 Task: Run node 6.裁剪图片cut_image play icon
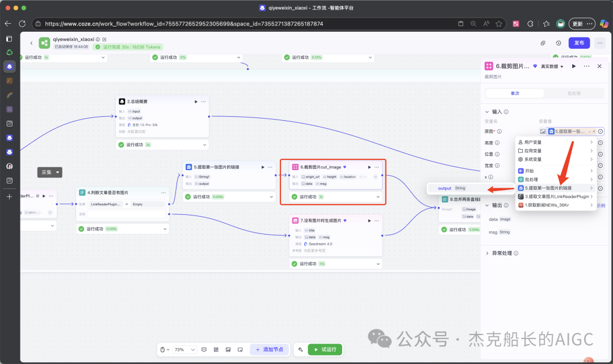point(370,167)
